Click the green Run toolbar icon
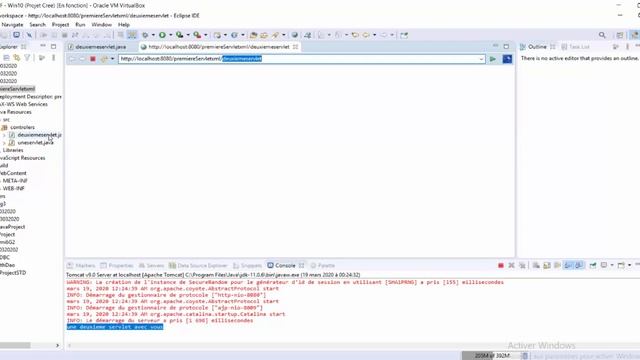Screen dimensions: 640x360 pyautogui.click(x=162, y=35)
